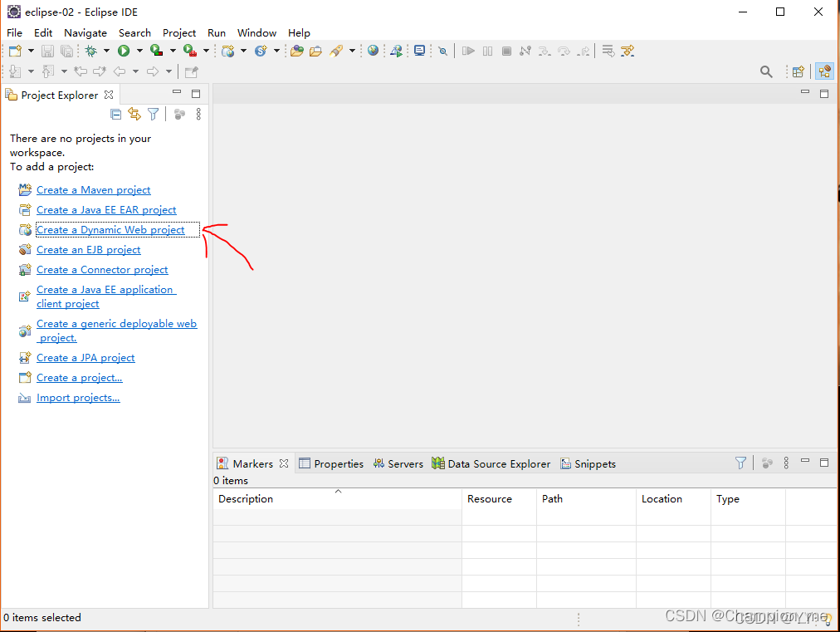Open dropdown next to New Servlet icon
This screenshot has height=632, width=840.
(x=276, y=51)
